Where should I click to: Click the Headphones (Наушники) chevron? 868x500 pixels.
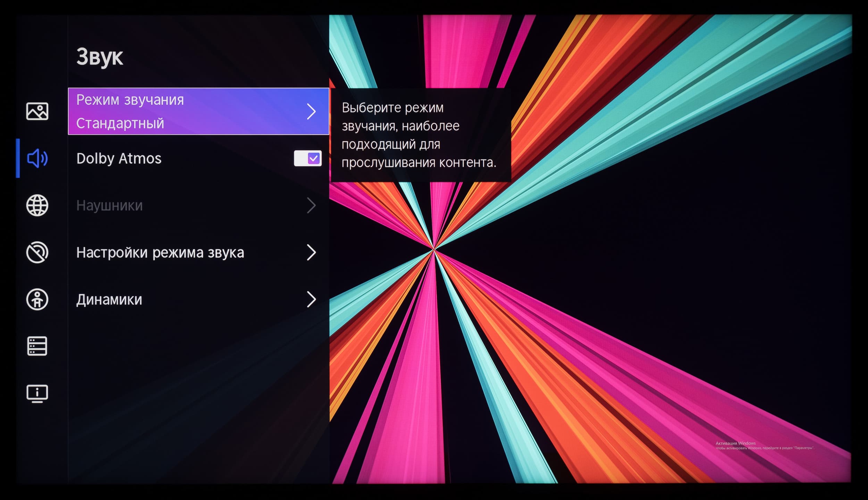[x=311, y=205]
